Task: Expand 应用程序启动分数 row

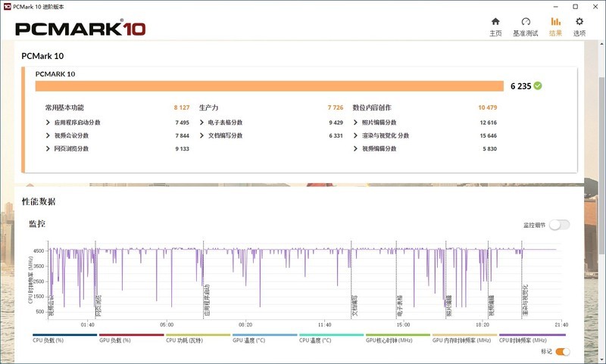Action: [49, 123]
